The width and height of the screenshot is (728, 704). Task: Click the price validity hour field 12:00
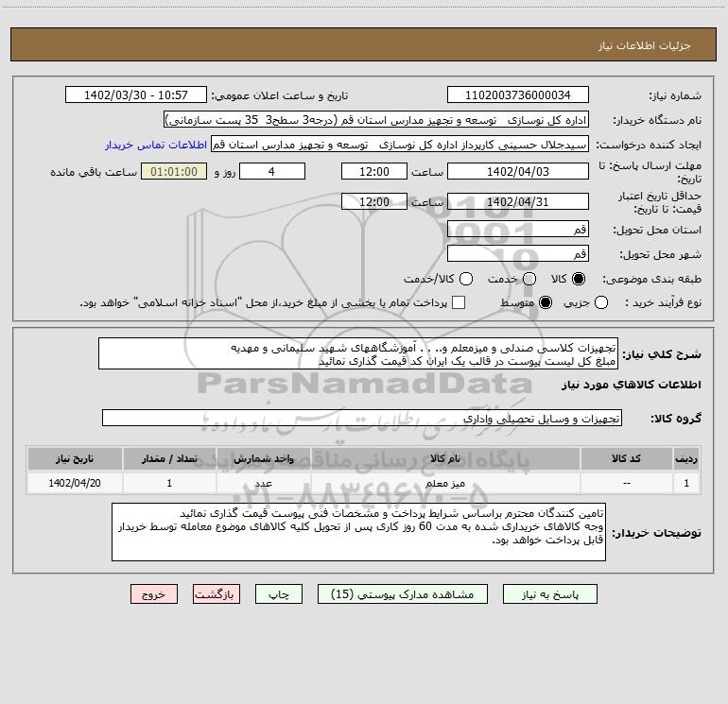[x=374, y=202]
